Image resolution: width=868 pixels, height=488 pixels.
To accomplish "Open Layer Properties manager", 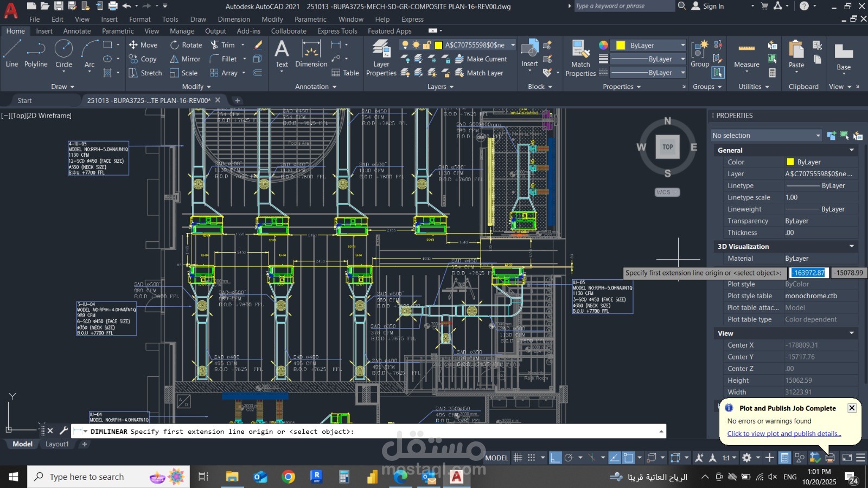I will tap(381, 59).
